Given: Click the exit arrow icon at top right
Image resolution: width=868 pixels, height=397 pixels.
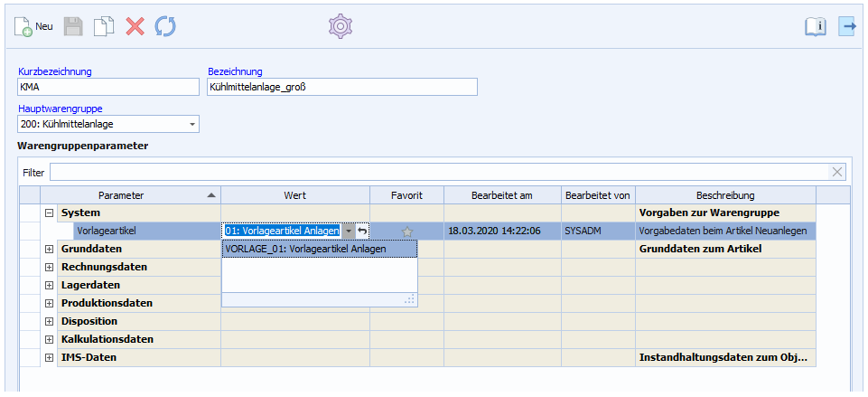Looking at the screenshot, I should coord(847,27).
